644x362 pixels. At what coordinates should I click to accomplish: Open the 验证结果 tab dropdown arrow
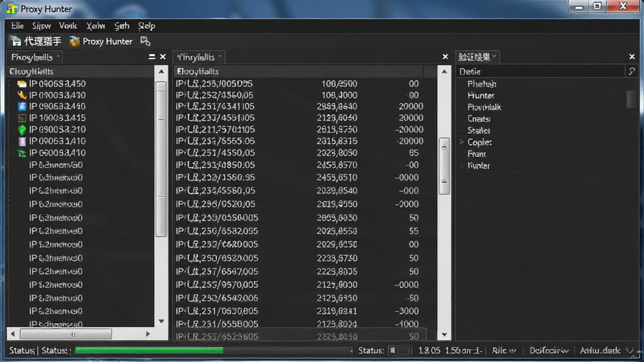pyautogui.click(x=494, y=56)
